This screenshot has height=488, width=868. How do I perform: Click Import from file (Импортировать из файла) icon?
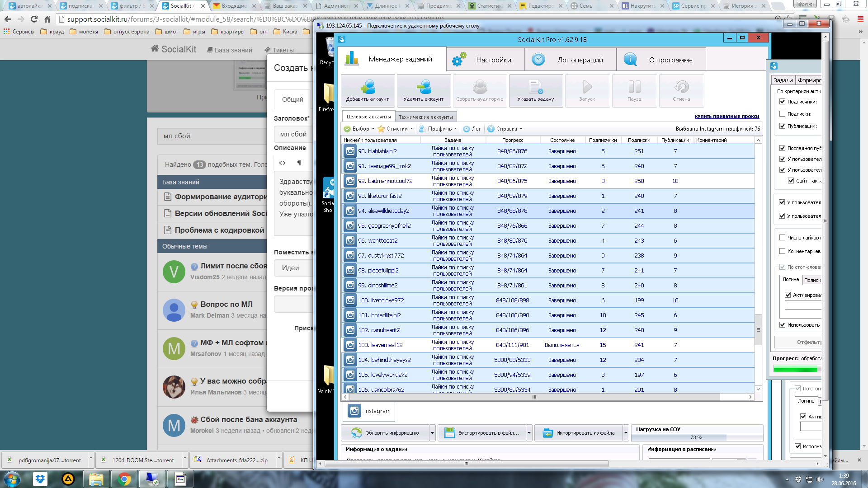[x=547, y=433]
